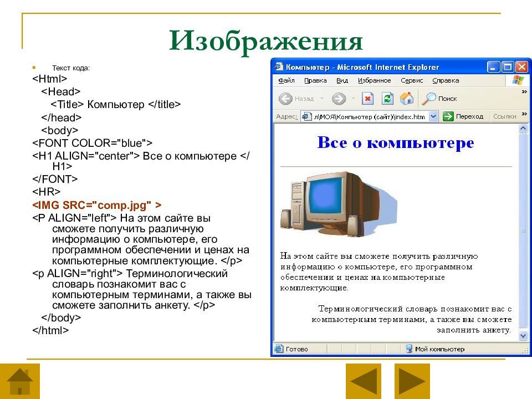532x399 pixels.
Task: Minimize the Internet Explorer window
Action: click(493, 67)
